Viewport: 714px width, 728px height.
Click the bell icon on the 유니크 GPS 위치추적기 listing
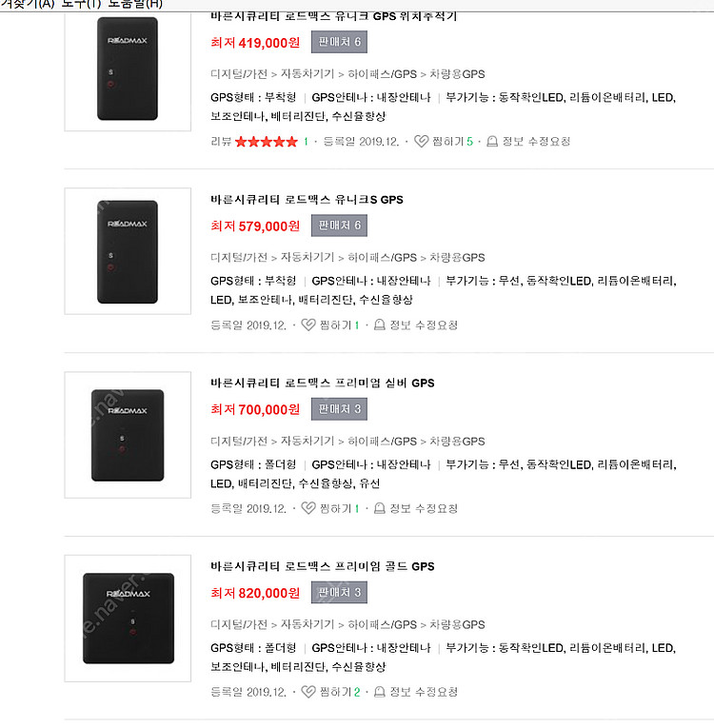[492, 142]
